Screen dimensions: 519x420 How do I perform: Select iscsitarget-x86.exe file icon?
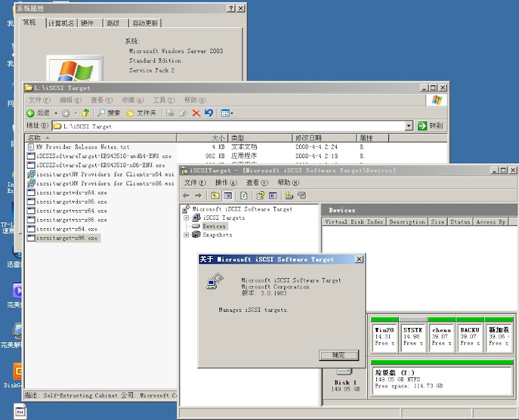(x=31, y=238)
